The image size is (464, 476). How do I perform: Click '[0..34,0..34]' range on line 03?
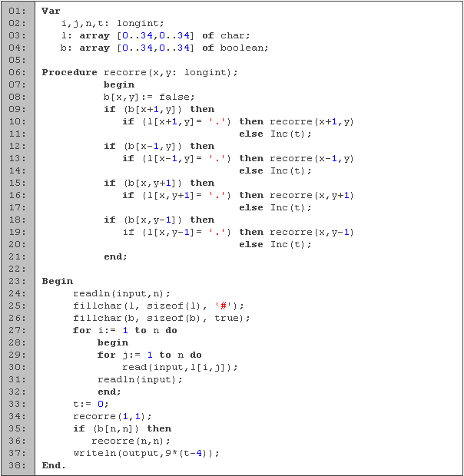[155, 35]
